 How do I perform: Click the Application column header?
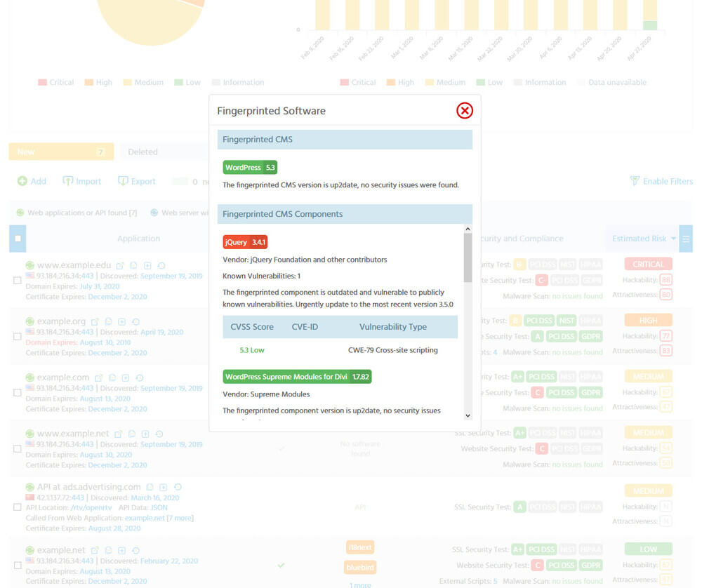click(138, 239)
